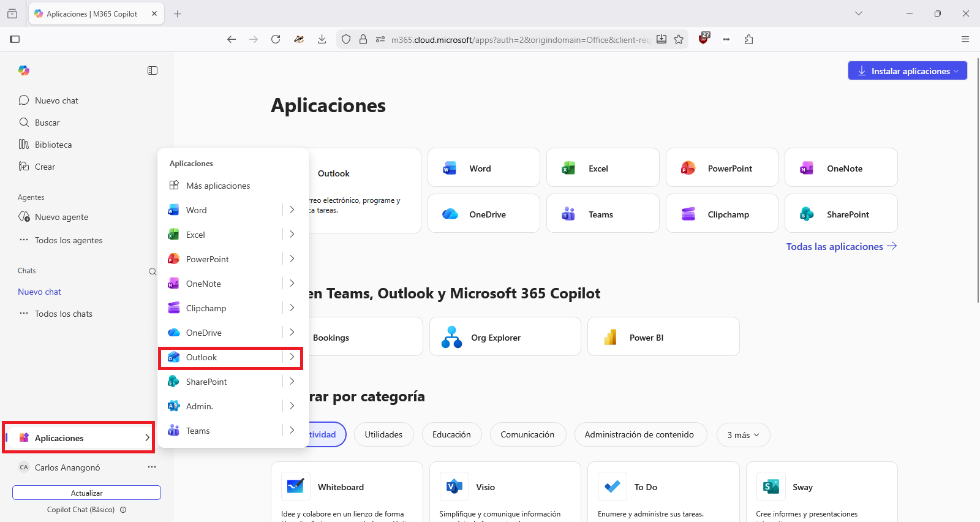980x522 pixels.
Task: Open the Word app card
Action: (x=484, y=167)
